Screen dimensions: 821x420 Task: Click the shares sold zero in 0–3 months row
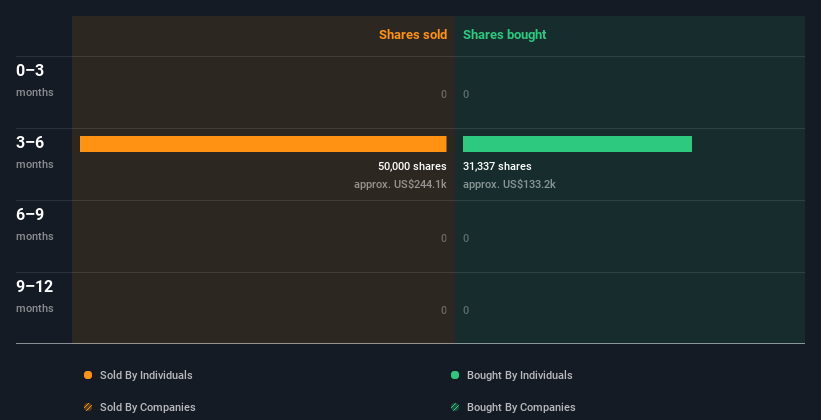click(444, 94)
